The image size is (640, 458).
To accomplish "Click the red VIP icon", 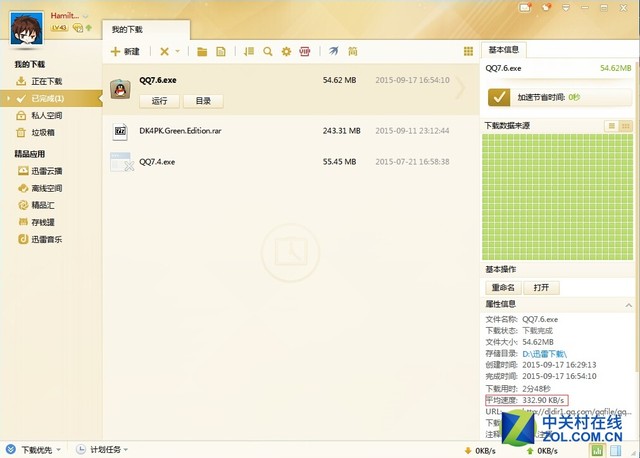I will tap(305, 51).
